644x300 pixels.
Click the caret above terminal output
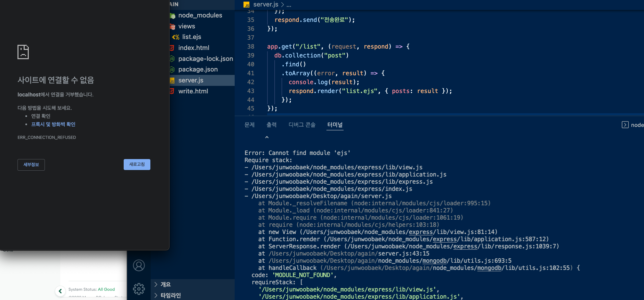coord(267,137)
